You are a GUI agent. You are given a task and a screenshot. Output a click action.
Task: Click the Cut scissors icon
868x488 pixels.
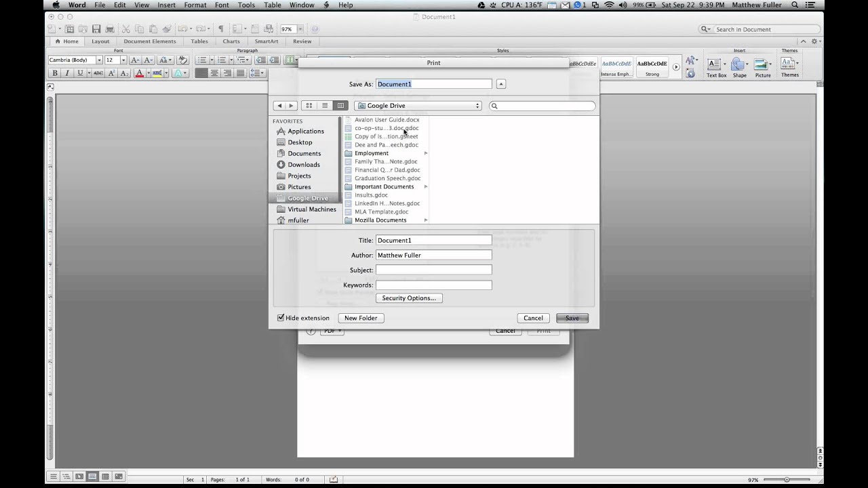pyautogui.click(x=126, y=29)
